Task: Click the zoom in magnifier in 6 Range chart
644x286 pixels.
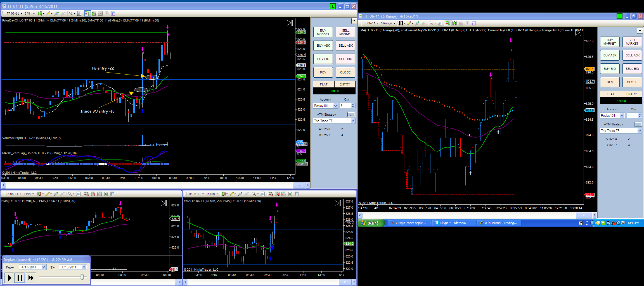Action: 417,23
